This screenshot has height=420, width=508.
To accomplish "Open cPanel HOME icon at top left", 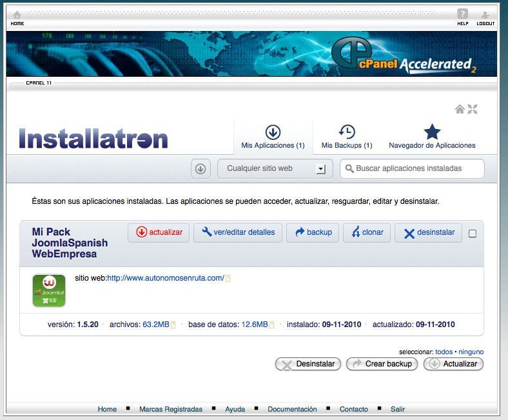I will pyautogui.click(x=17, y=15).
